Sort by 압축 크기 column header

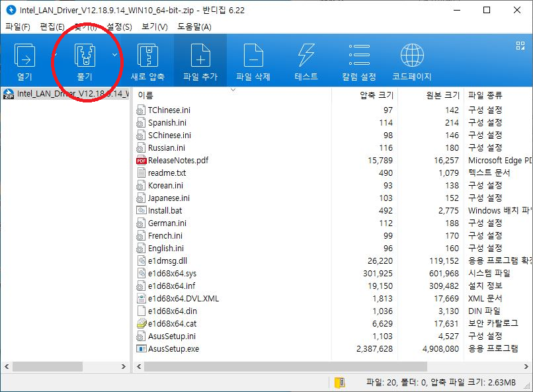pyautogui.click(x=376, y=95)
